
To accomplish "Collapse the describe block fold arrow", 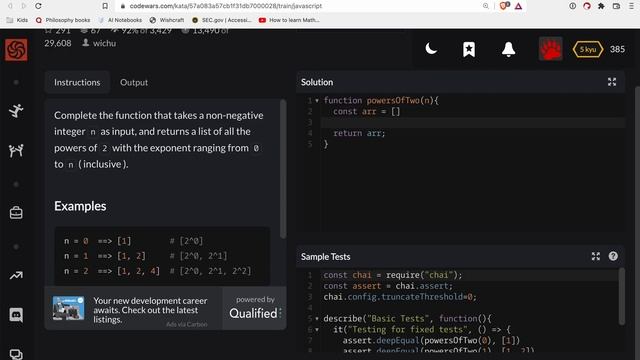I will coord(317,318).
